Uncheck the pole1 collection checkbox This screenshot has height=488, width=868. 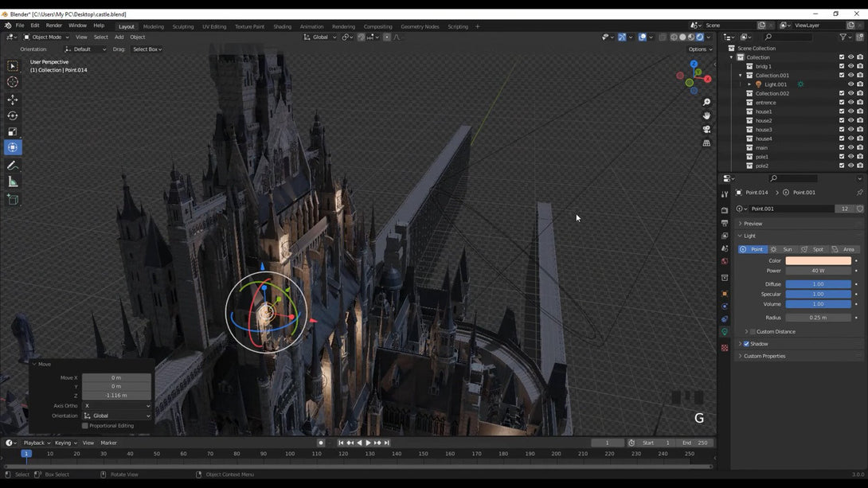(842, 157)
